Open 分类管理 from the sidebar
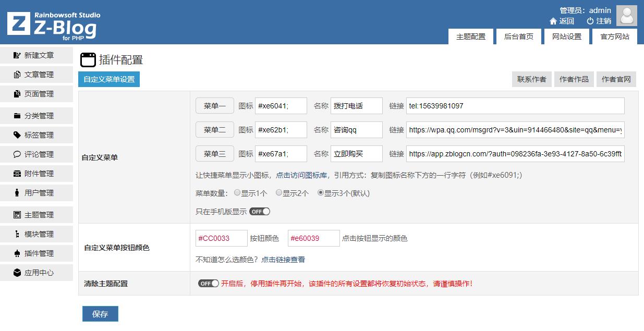Image resolution: width=644 pixels, height=331 pixels. click(34, 115)
